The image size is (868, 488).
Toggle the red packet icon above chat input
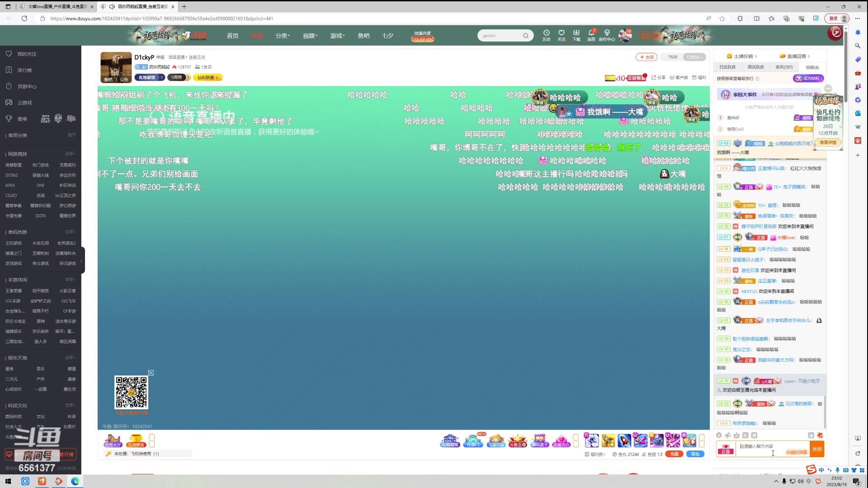tap(820, 435)
